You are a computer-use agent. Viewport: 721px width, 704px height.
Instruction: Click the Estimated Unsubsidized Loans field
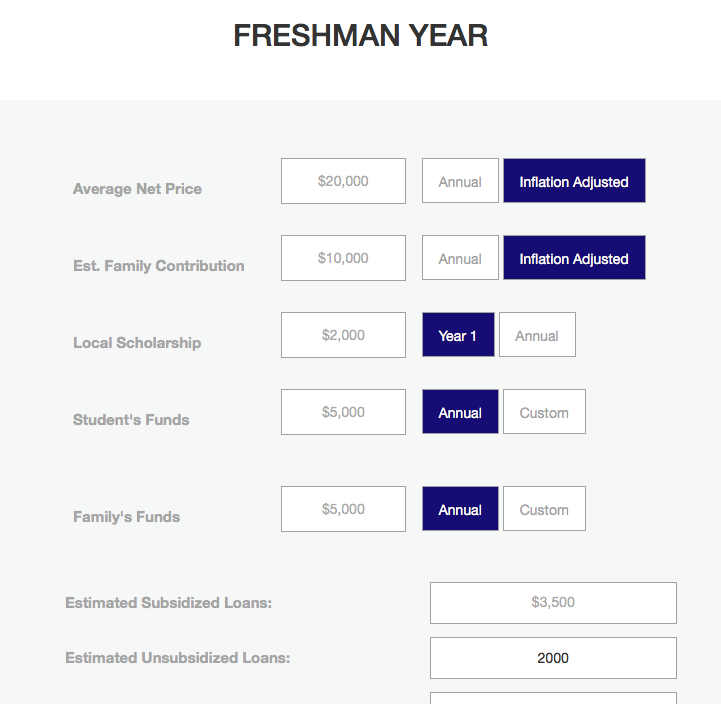point(553,658)
